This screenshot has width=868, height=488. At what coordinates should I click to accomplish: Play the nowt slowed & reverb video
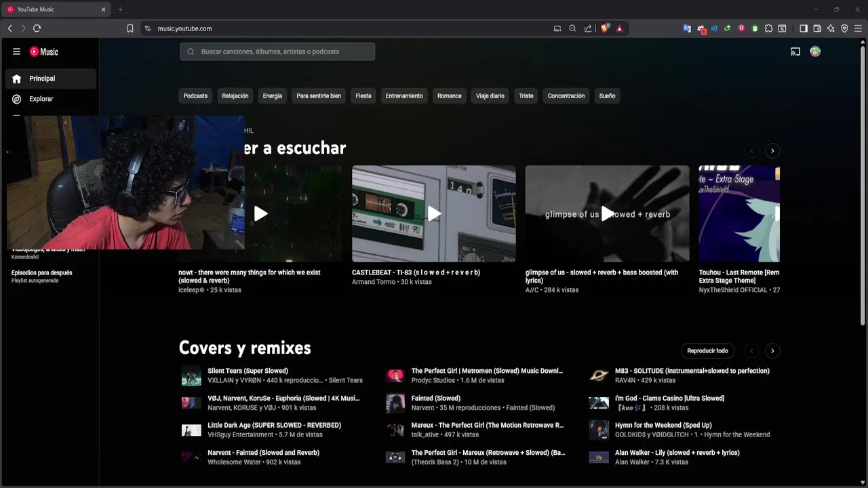point(260,213)
